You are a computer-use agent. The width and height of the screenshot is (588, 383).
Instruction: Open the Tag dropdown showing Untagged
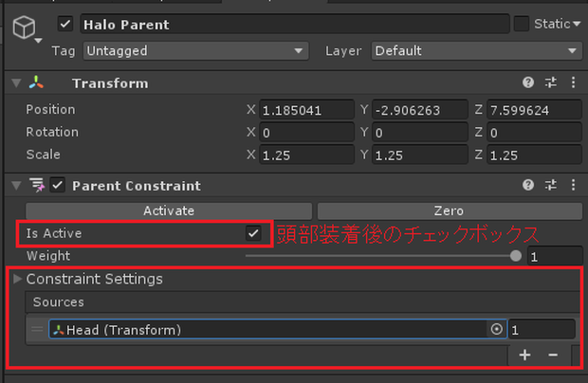click(x=195, y=50)
